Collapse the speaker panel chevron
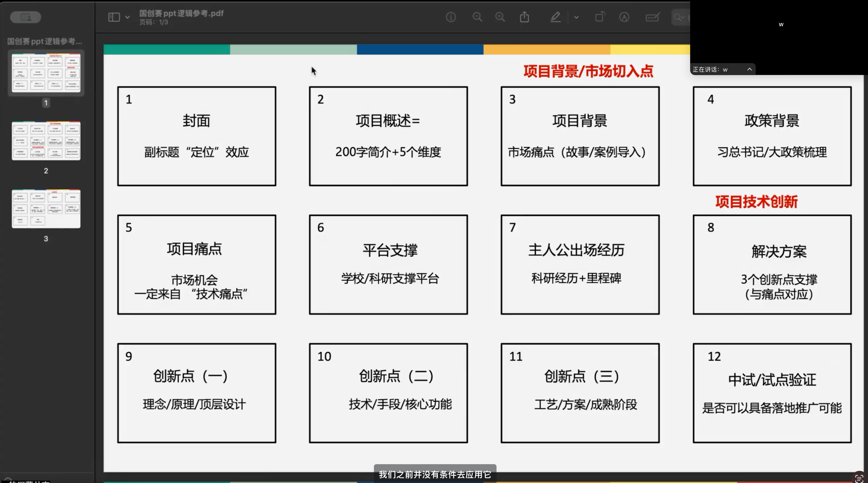The image size is (868, 483). pos(749,69)
